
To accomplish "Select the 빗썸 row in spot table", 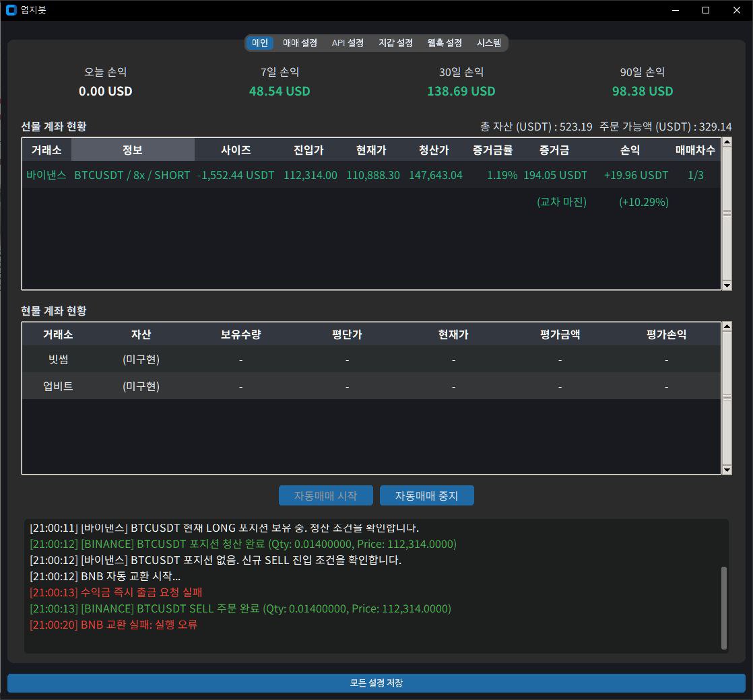I will point(370,359).
